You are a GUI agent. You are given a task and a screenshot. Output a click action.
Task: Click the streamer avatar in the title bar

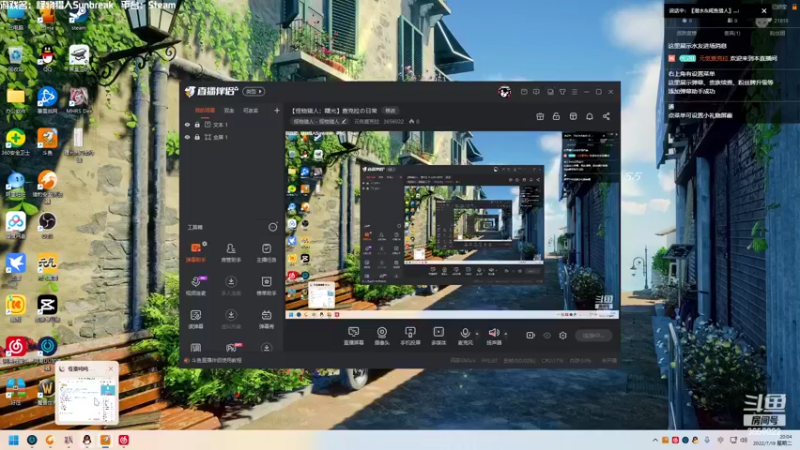[505, 92]
